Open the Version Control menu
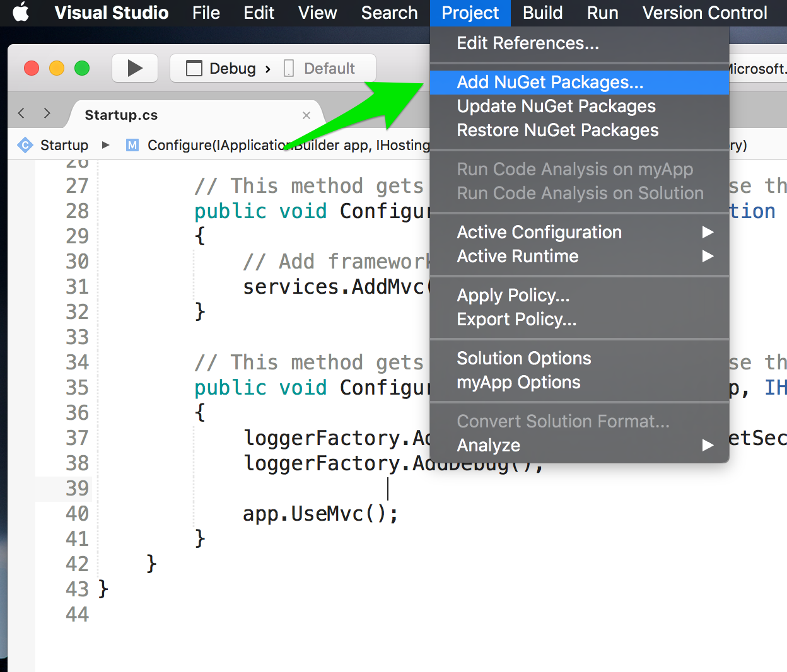 click(705, 13)
